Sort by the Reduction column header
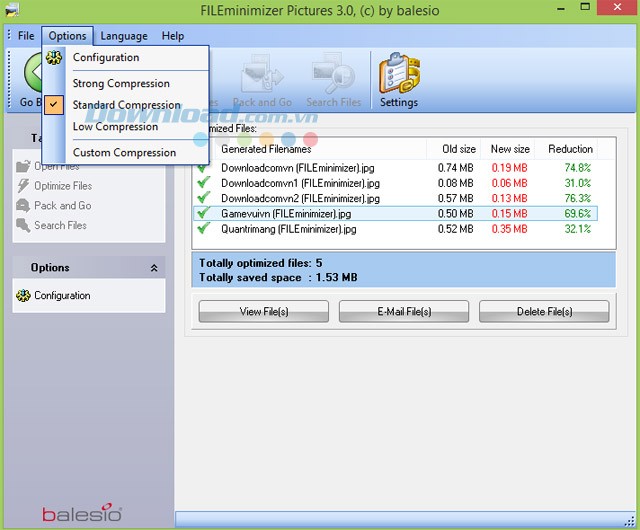 click(567, 149)
